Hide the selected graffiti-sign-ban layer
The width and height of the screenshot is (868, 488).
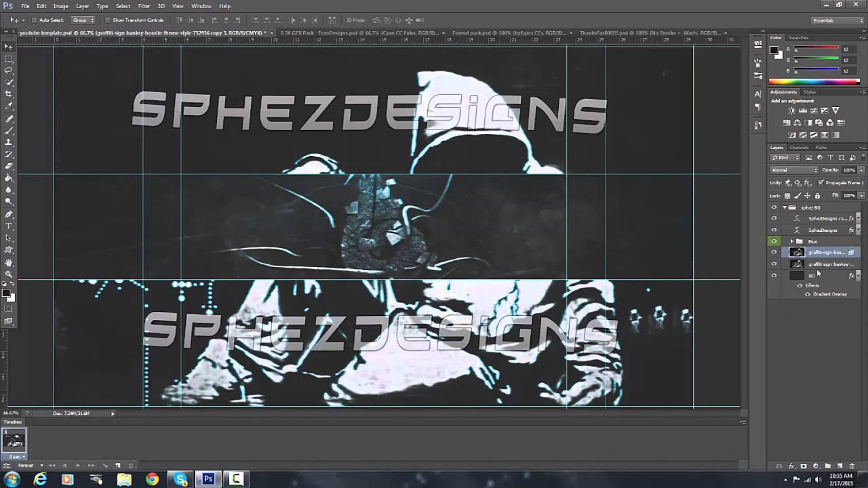(774, 252)
